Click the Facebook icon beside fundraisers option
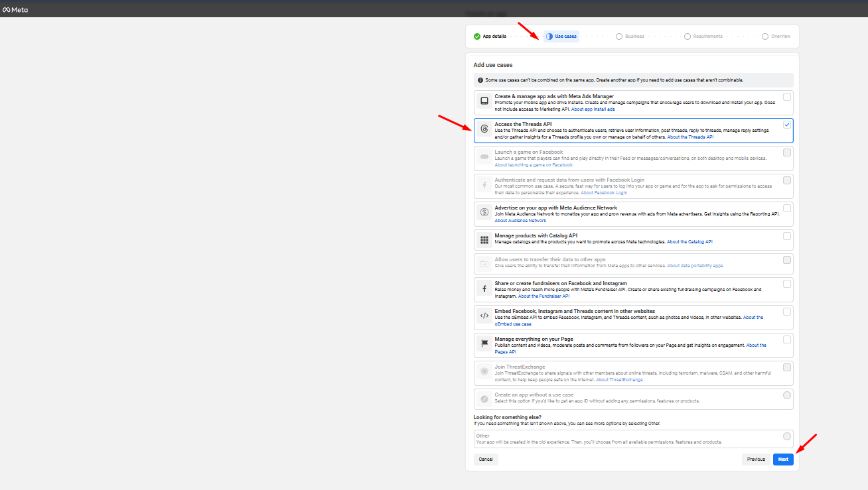Screen dimensions: 868x490 tap(484, 288)
